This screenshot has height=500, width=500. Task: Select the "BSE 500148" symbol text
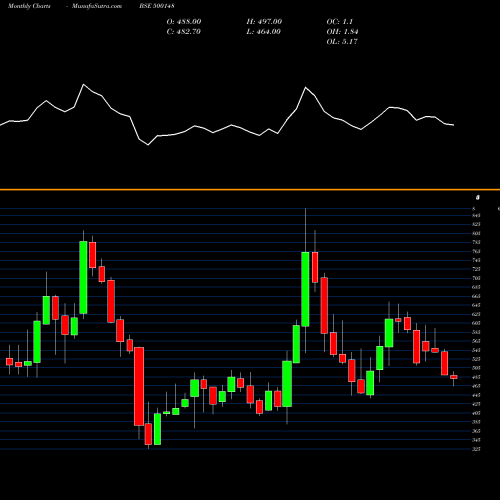157,6
